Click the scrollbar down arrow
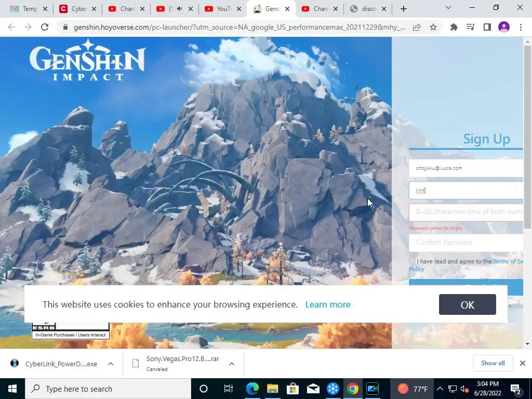 click(527, 344)
